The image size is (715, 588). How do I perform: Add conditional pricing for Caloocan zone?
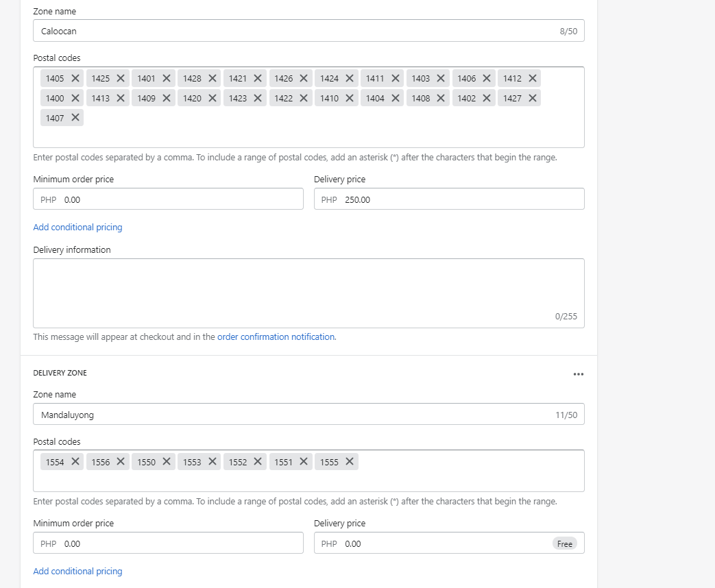point(77,228)
